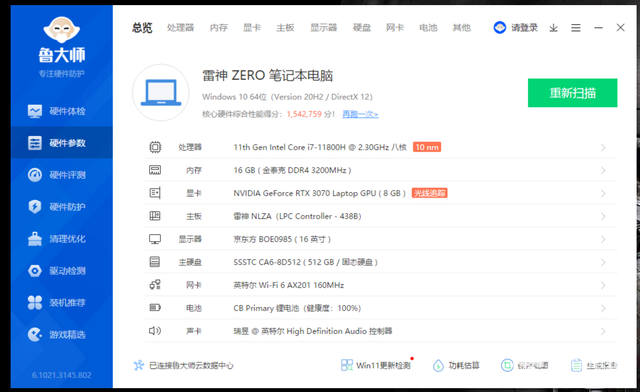Expand the 处理器 row chevron
640x392 pixels.
[603, 147]
